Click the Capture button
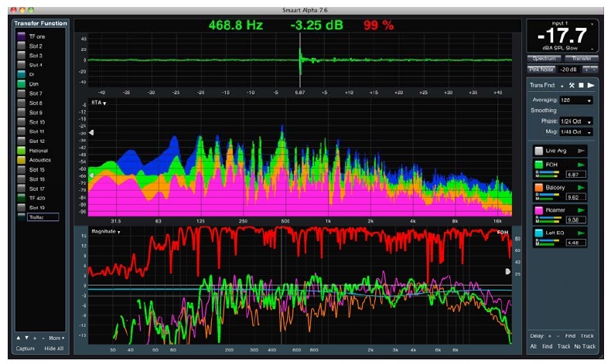611x364 pixels. coord(25,350)
